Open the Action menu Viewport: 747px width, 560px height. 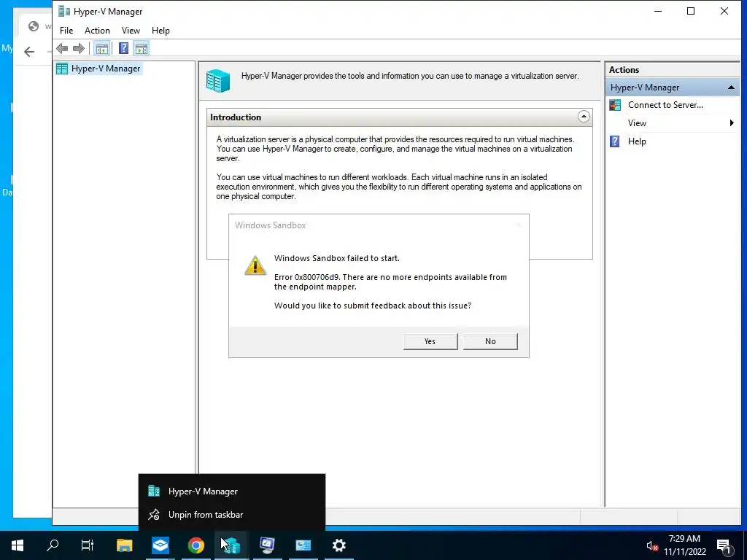pyautogui.click(x=97, y=31)
